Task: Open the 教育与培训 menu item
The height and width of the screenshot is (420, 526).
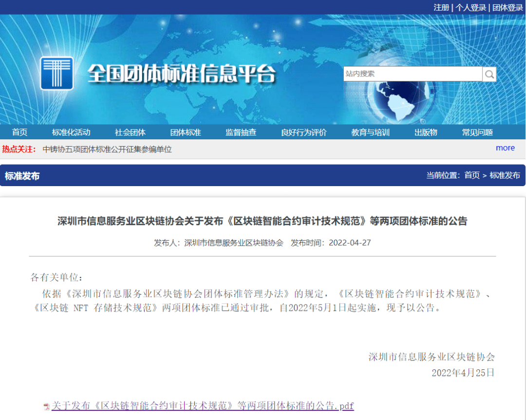Action: 370,132
